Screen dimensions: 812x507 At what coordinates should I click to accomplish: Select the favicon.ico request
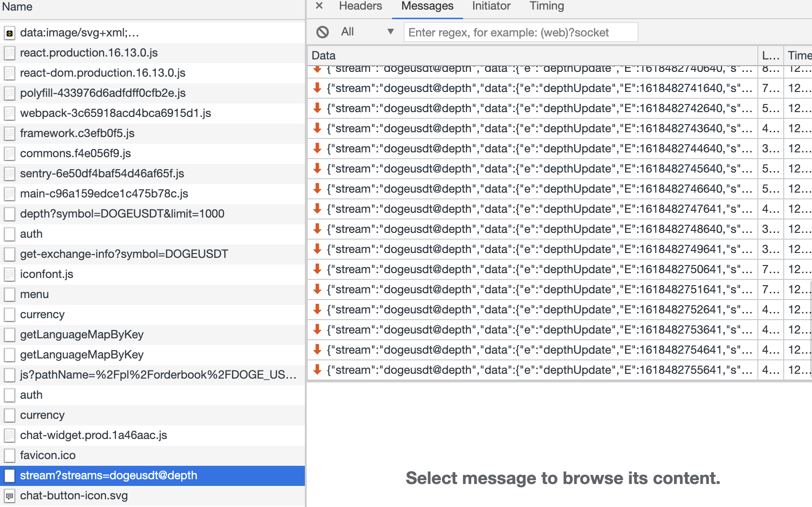click(x=47, y=455)
